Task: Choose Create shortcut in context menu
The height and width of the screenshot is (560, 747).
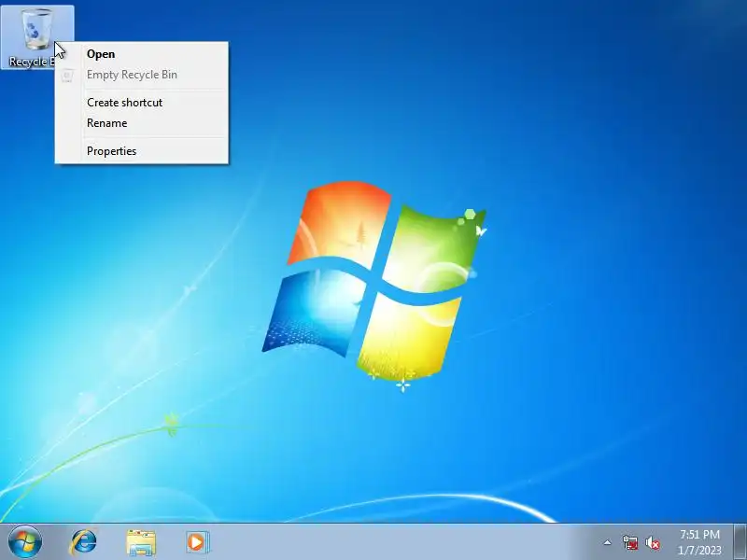Action: [x=142, y=103]
